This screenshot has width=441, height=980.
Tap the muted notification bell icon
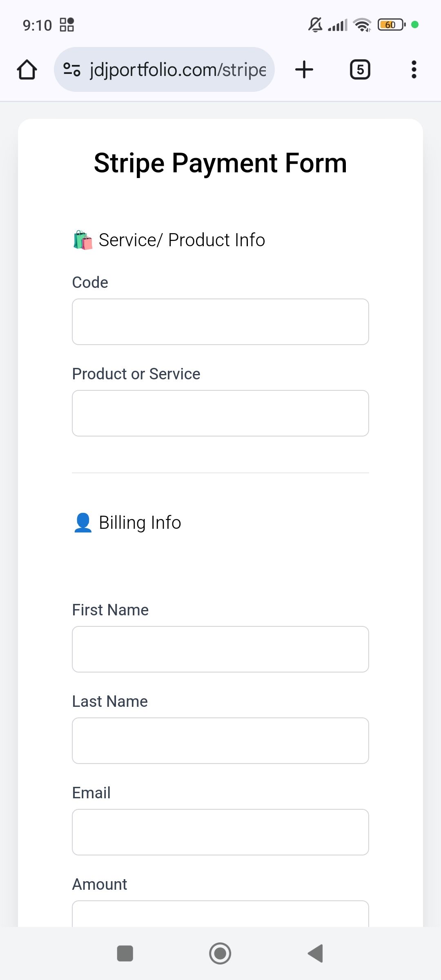(315, 25)
